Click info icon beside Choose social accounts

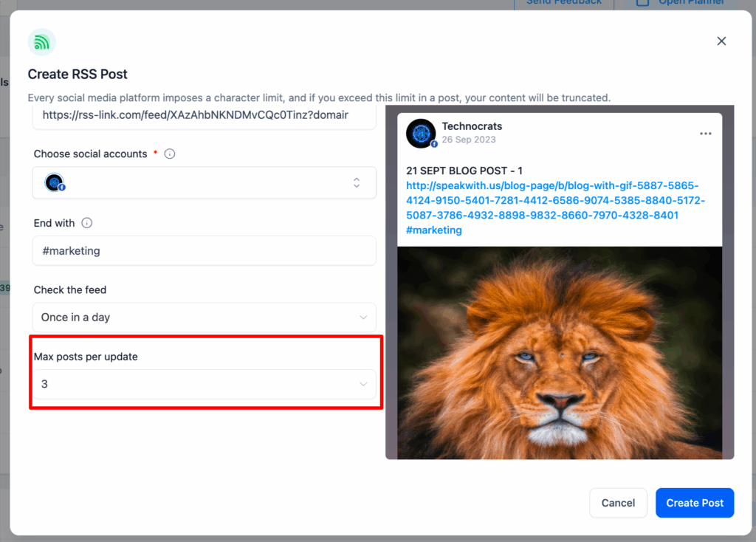click(170, 154)
